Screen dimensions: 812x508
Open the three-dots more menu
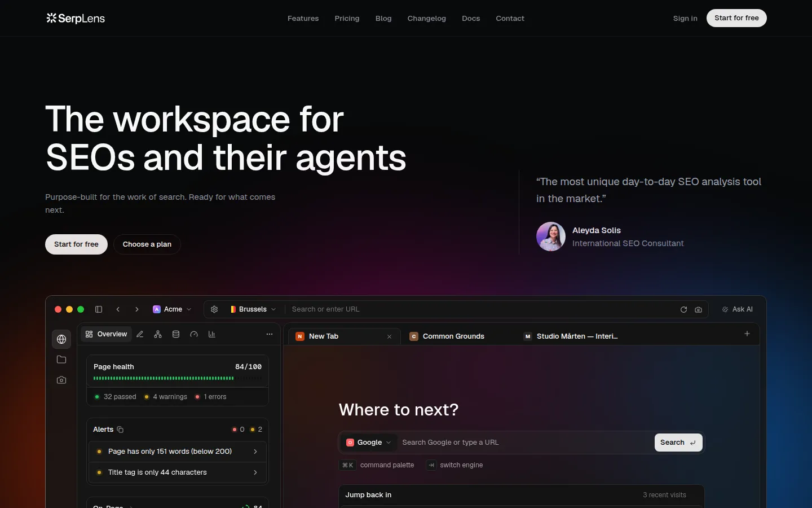coord(270,334)
